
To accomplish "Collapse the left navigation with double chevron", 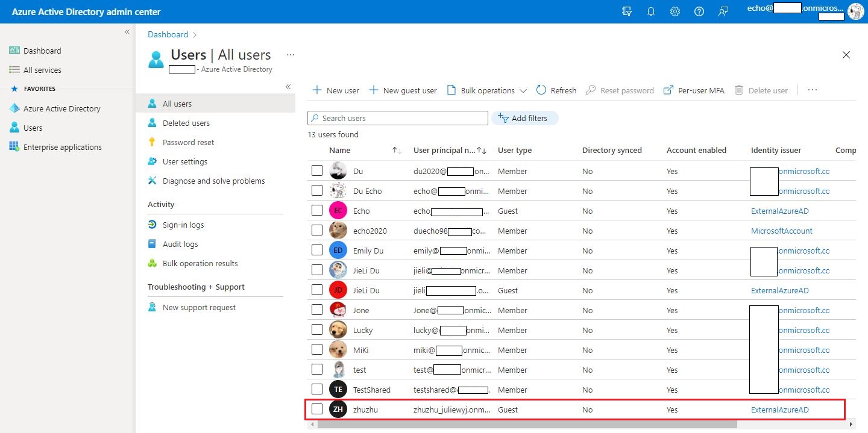I will coord(127,32).
